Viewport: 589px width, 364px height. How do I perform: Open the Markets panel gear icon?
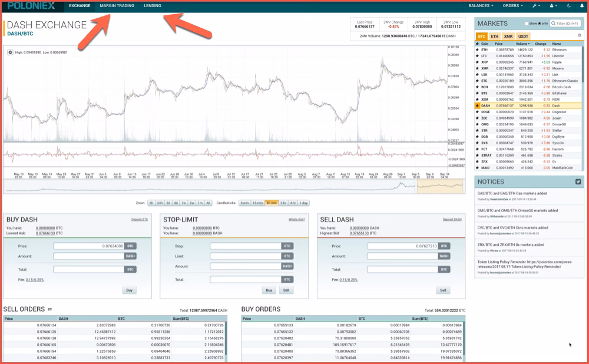[x=580, y=35]
